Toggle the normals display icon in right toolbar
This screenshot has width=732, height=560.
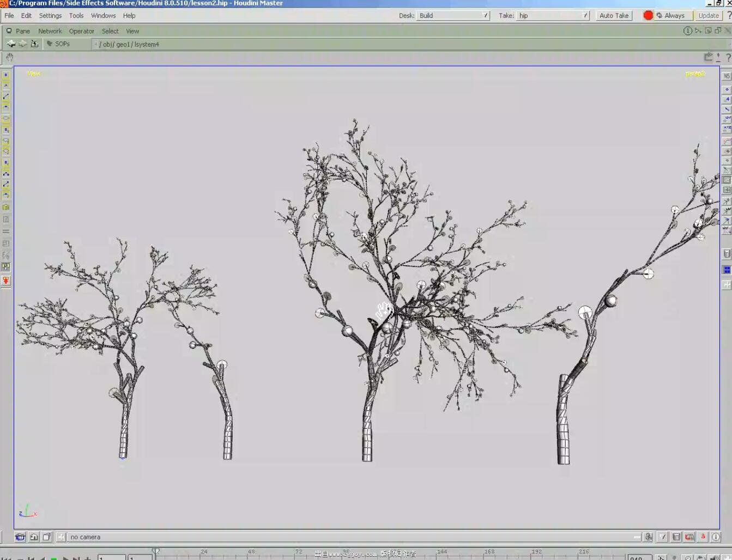(x=727, y=109)
